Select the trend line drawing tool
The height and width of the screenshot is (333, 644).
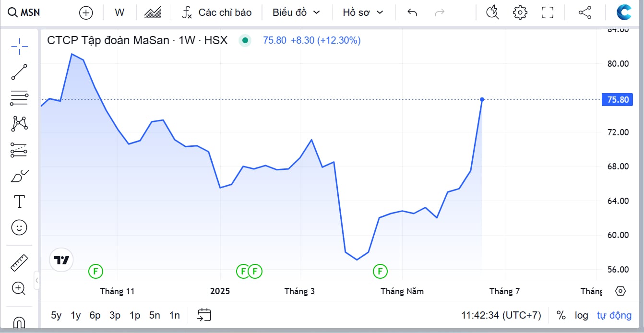(x=19, y=72)
